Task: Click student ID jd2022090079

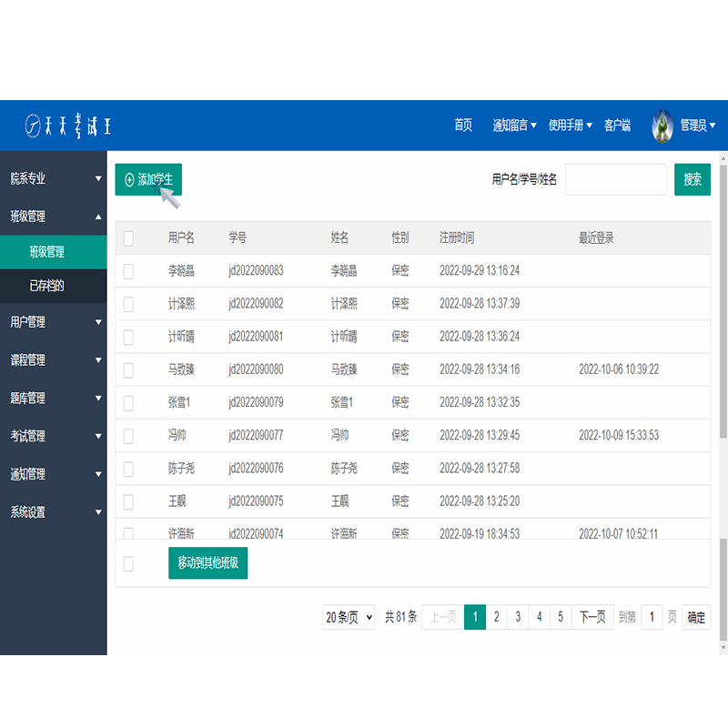Action: (x=256, y=402)
